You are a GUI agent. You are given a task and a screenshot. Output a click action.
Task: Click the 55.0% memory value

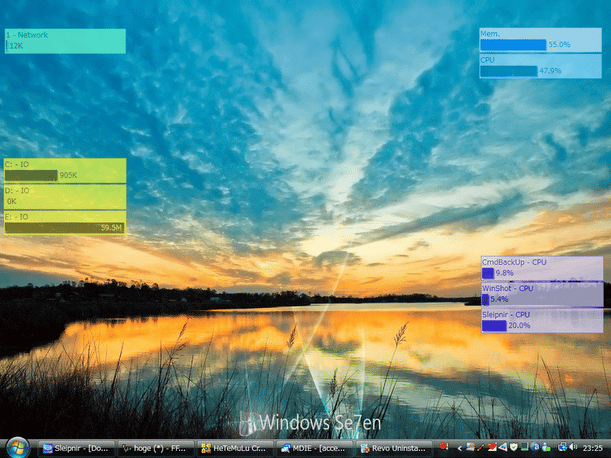559,44
